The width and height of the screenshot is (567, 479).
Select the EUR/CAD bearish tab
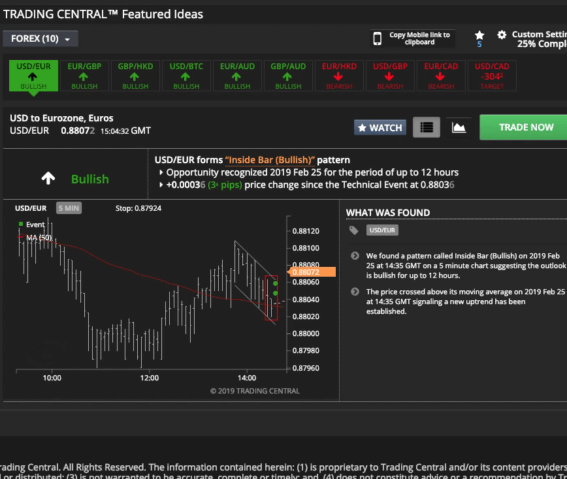(441, 76)
